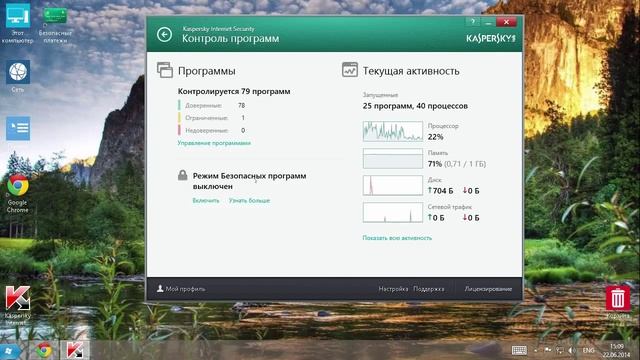Click the Enable link for Safe Programs
This screenshot has height=360, width=640.
[206, 200]
